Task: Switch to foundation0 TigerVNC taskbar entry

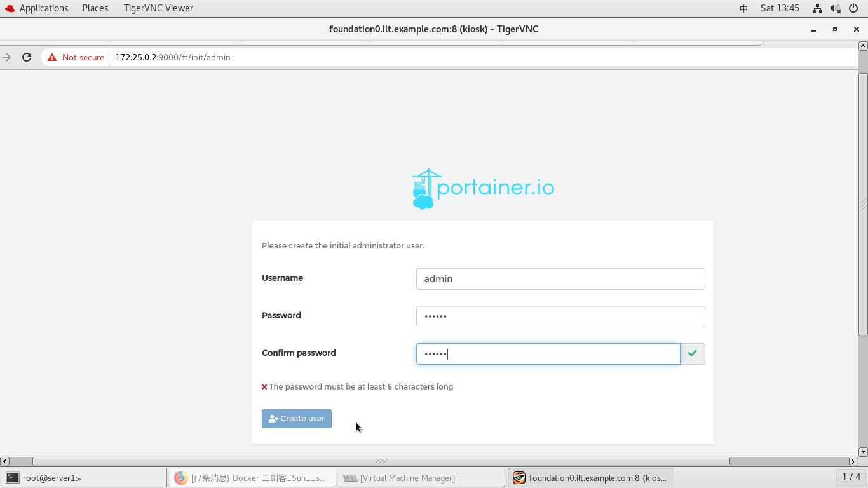Action: (590, 478)
